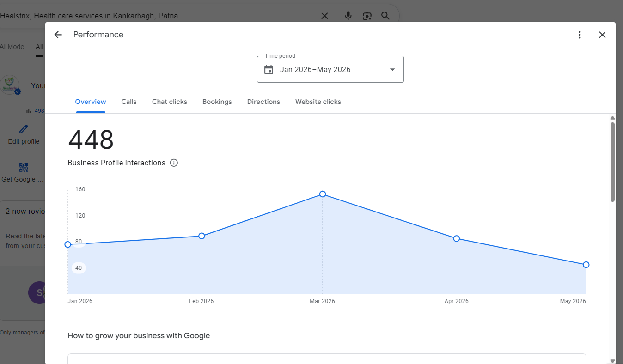Screen dimensions: 623x364
Task: Switch to the Calls tab
Action: point(129,102)
